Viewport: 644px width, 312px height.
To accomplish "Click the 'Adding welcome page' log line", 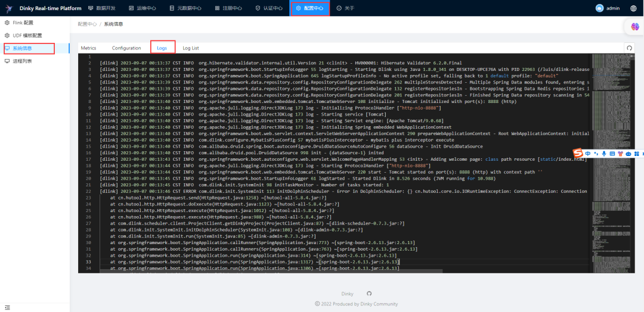I will click(x=343, y=159).
